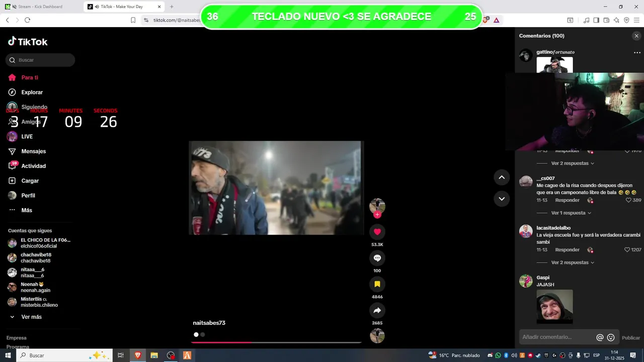The height and width of the screenshot is (362, 644).
Task: Open a new browser tab
Action: (172, 7)
